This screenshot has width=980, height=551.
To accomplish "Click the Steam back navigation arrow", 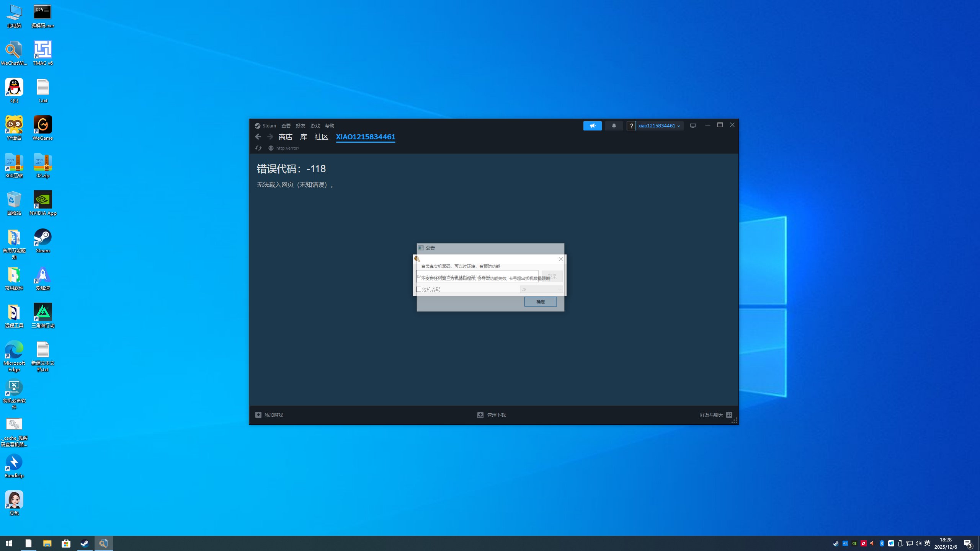I will (258, 137).
